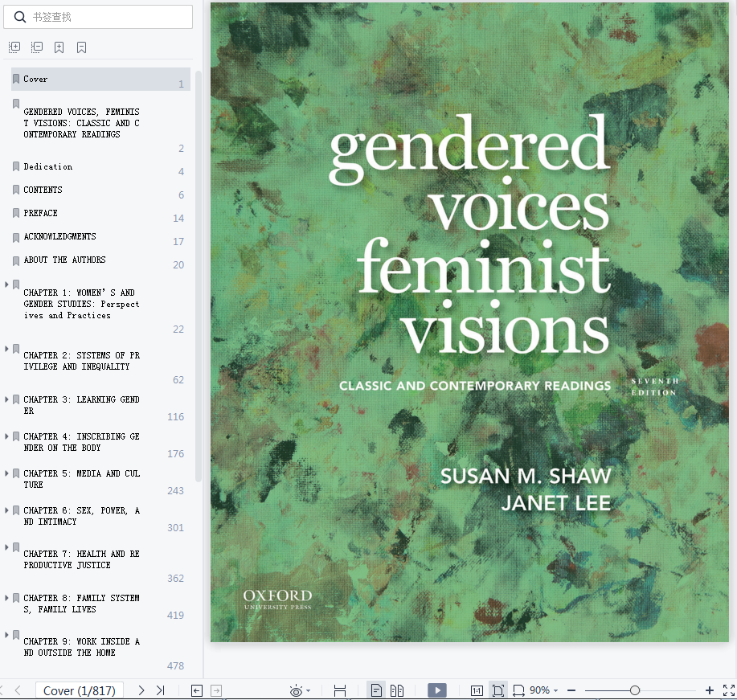Focus the bookmark search field

click(x=98, y=17)
